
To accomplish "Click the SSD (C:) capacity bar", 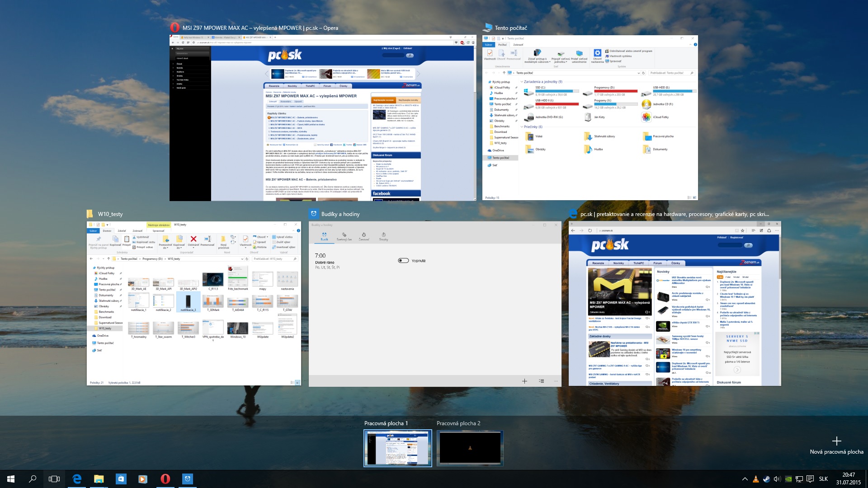I will pos(557,91).
